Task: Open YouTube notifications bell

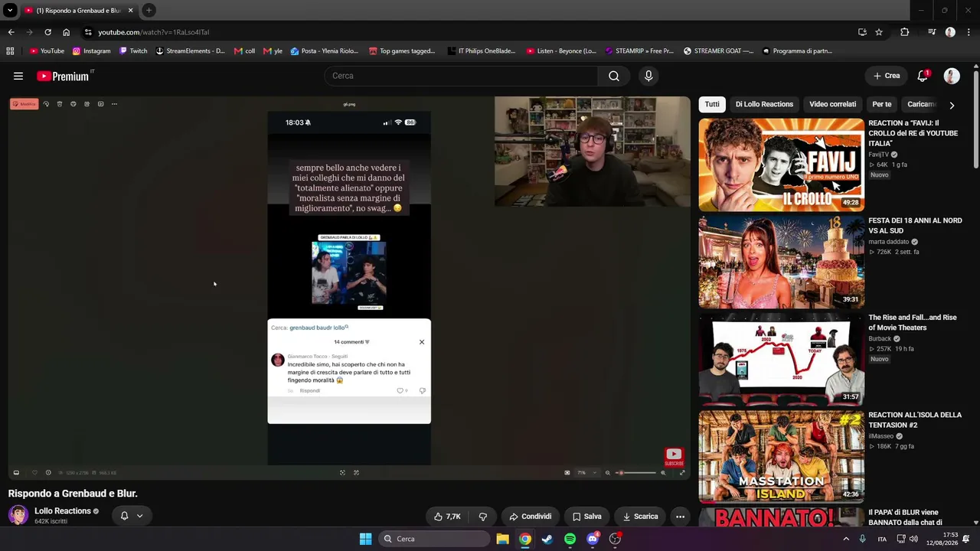Action: [x=923, y=76]
